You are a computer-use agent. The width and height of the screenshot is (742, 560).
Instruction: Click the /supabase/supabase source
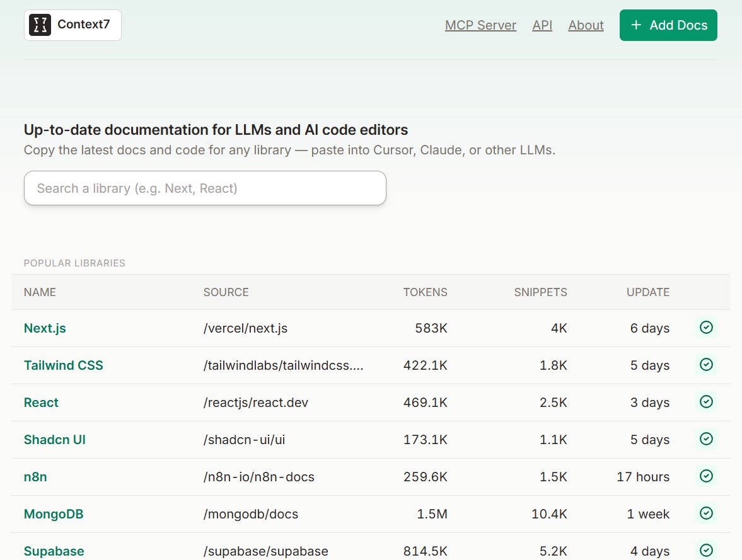click(265, 551)
